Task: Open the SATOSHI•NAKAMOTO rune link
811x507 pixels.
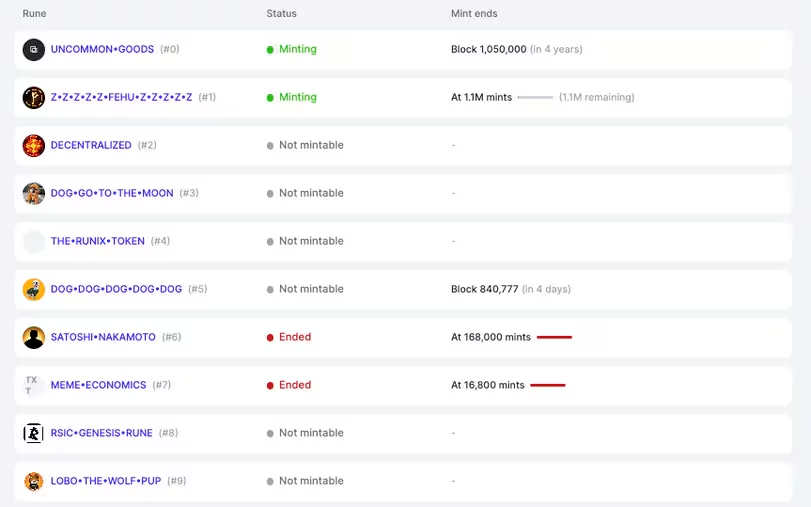Action: pos(103,337)
